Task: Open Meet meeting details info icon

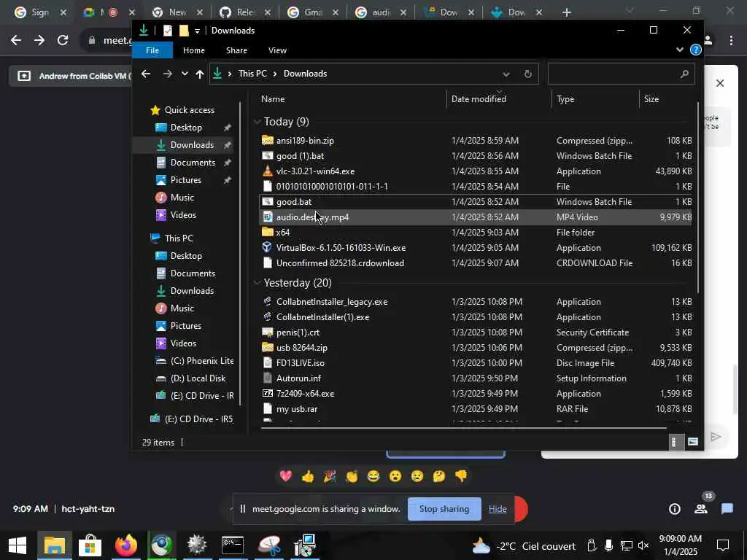Action: pyautogui.click(x=675, y=509)
